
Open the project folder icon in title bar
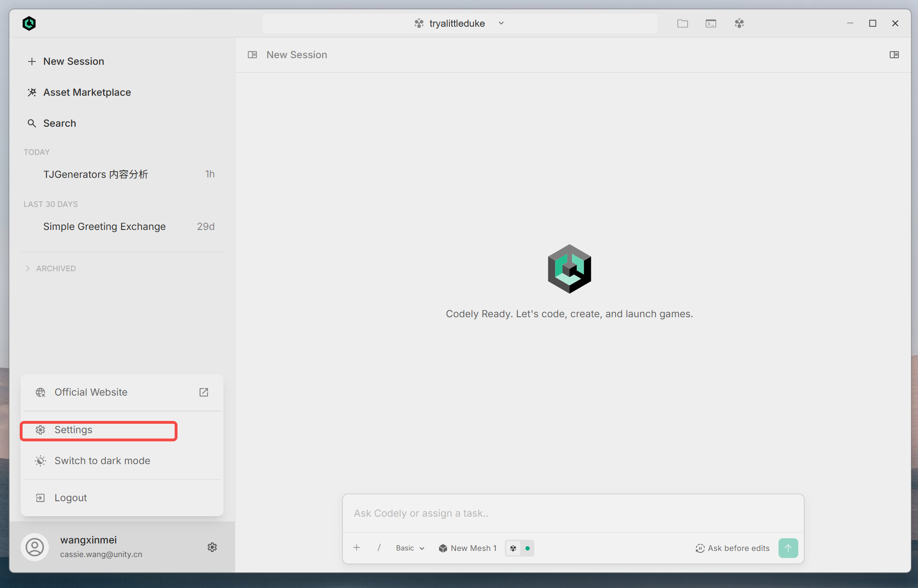click(x=683, y=23)
